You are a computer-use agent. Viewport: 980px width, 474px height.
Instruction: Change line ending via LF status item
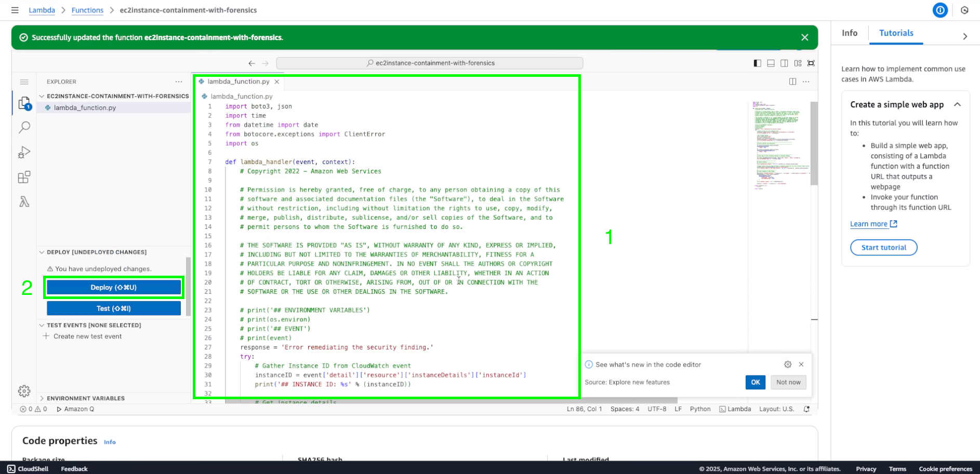click(x=678, y=409)
